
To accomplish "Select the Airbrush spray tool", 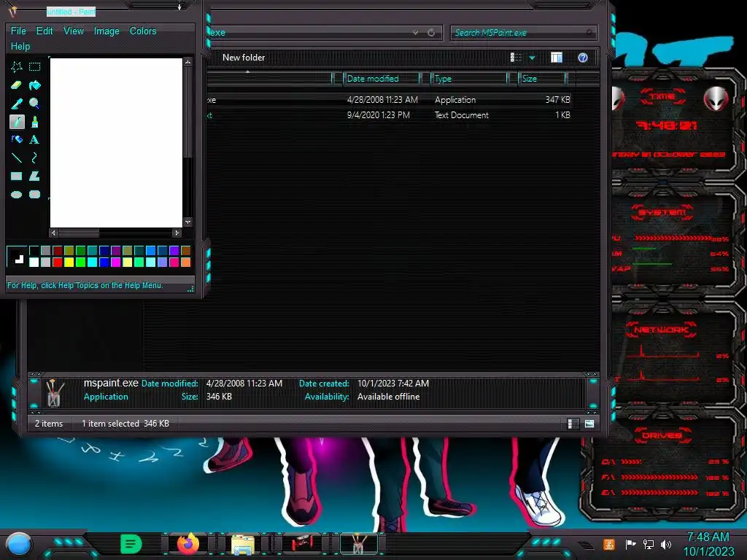I will (17, 139).
